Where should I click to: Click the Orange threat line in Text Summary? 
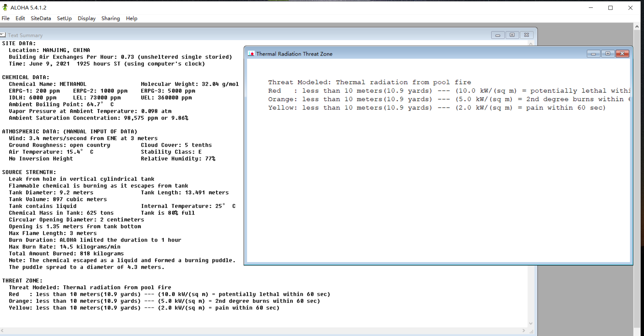[165, 301]
